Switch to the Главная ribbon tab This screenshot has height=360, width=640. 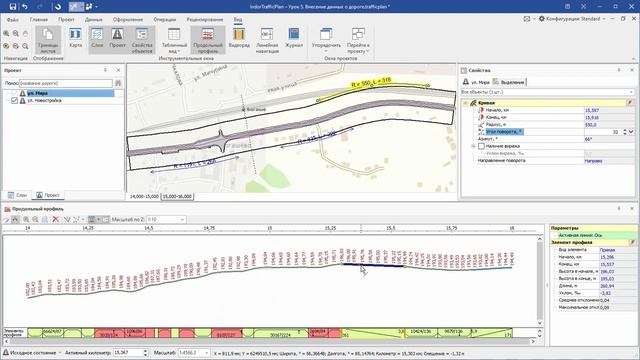click(39, 19)
